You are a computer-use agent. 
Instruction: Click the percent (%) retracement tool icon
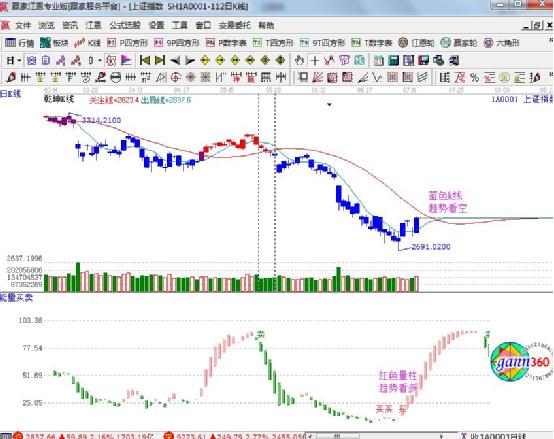474,77
